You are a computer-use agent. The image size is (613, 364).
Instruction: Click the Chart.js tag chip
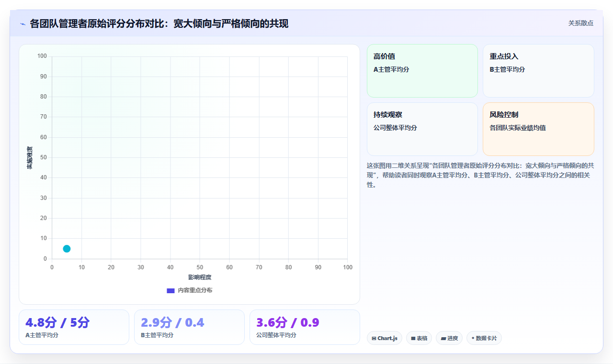[385, 338]
